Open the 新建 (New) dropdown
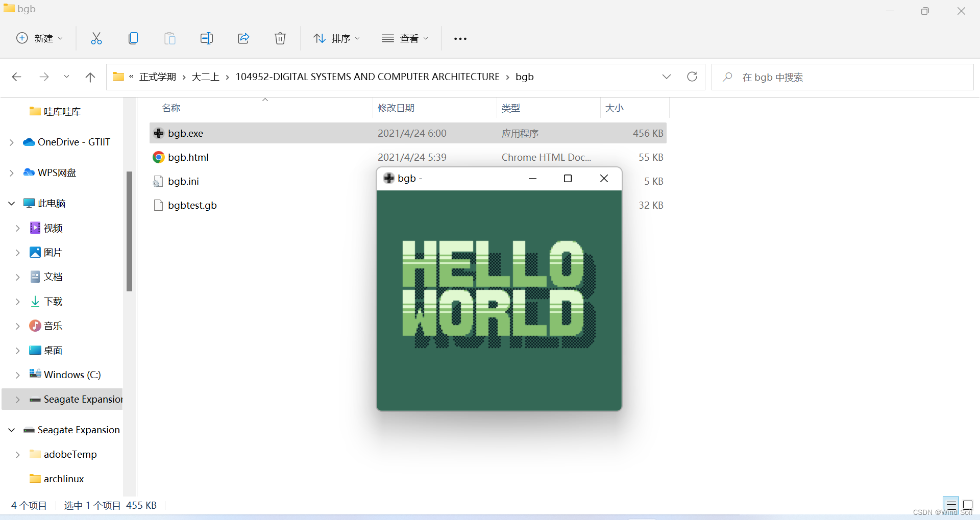980x520 pixels. pos(40,38)
